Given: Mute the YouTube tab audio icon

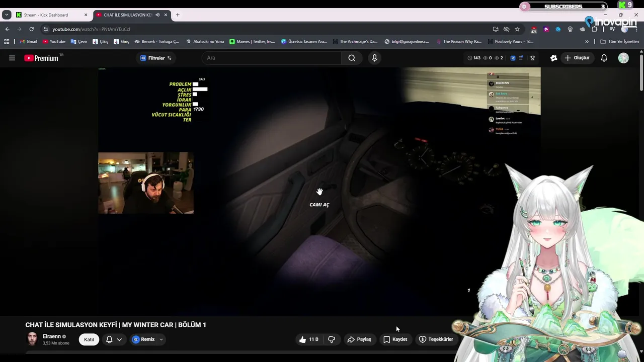Looking at the screenshot, I should coord(157,15).
